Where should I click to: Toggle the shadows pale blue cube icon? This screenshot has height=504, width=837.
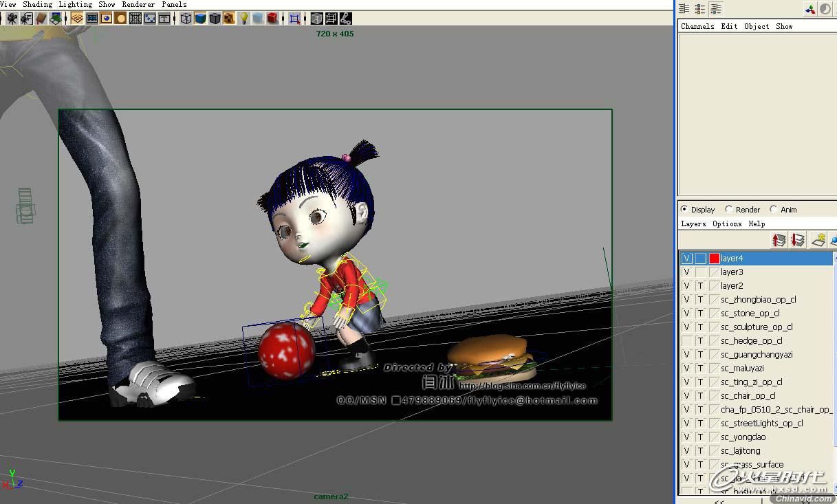click(258, 19)
